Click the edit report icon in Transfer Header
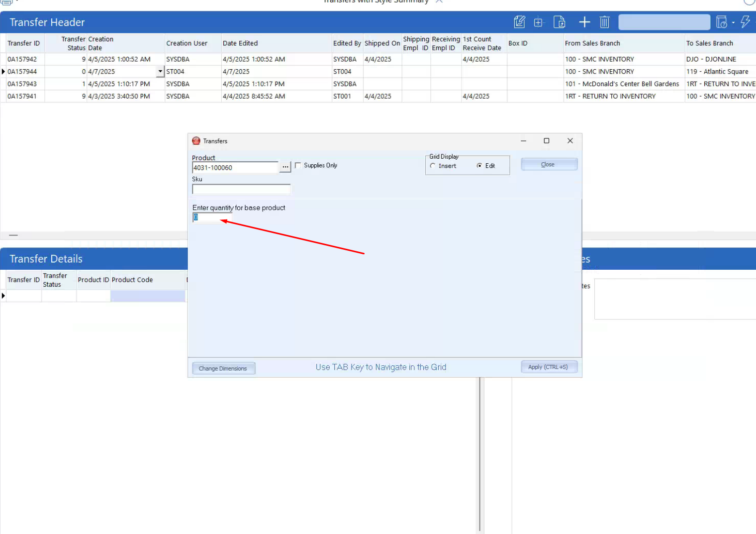Screen dimensions: 756x534 519,22
